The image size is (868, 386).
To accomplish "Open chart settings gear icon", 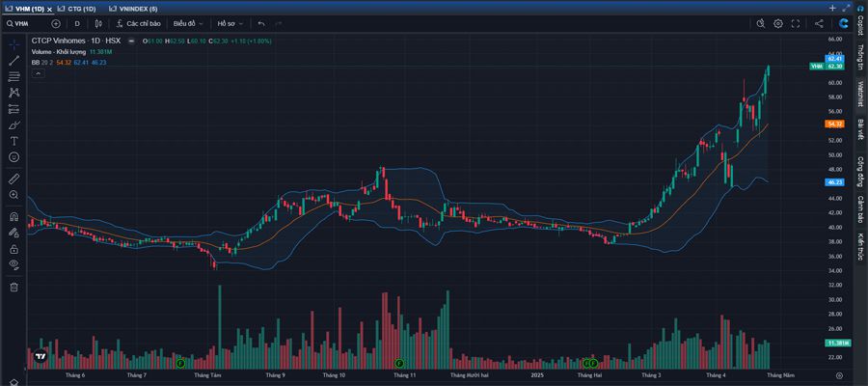I will click(778, 23).
